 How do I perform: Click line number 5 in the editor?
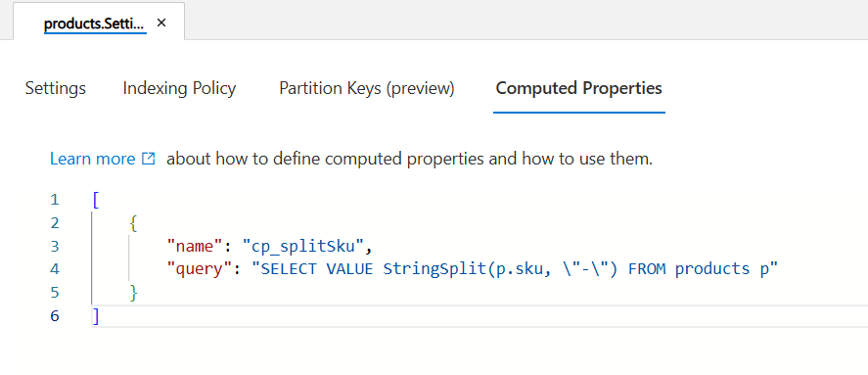pyautogui.click(x=54, y=293)
